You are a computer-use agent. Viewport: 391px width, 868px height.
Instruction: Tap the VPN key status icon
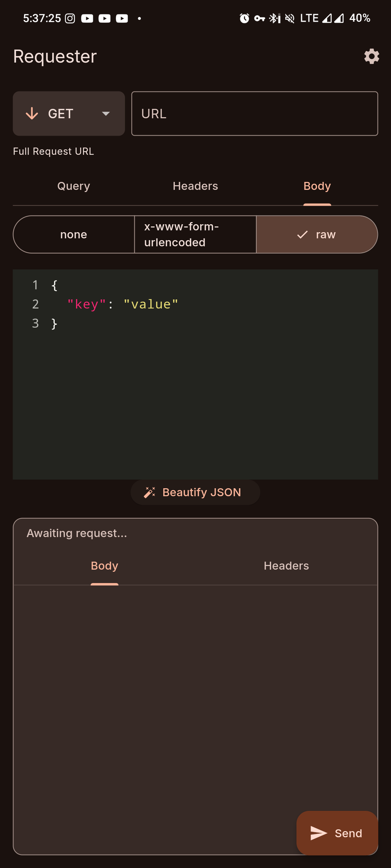click(x=260, y=18)
